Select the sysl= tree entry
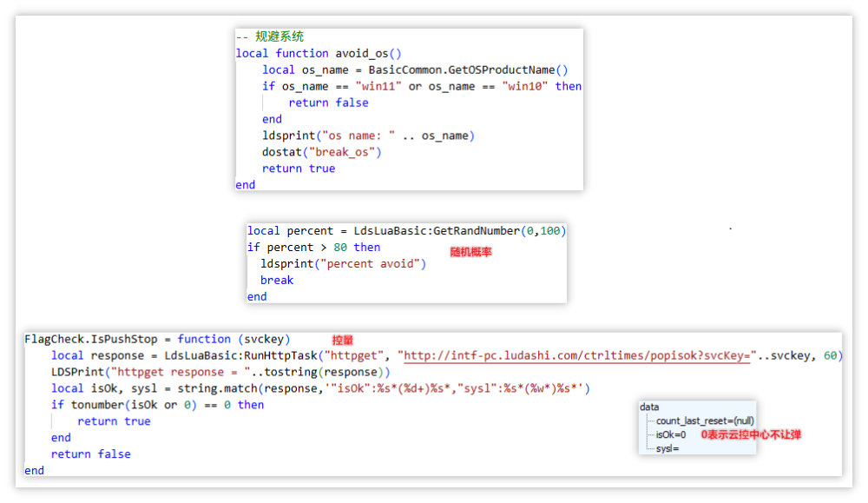Viewport: 868px width, 503px height. coord(667,448)
